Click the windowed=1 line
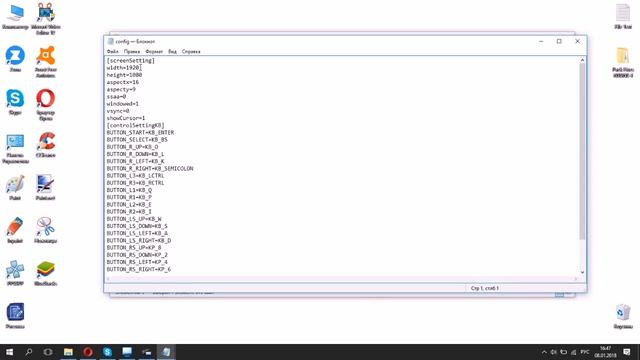This screenshot has height=360, width=640. point(123,104)
